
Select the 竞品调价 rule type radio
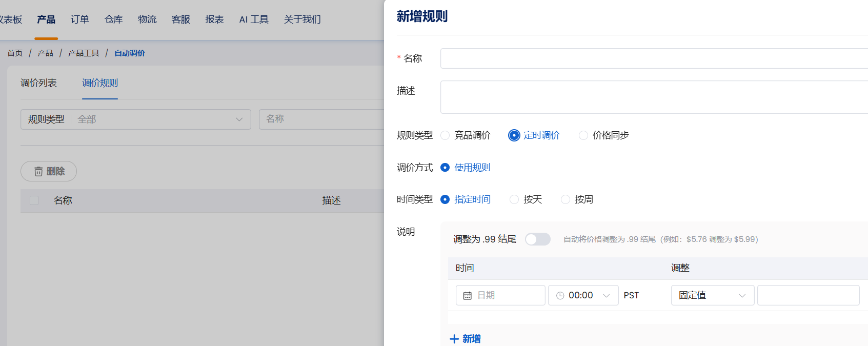445,135
